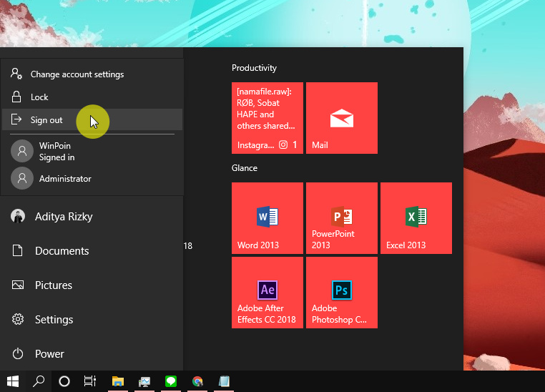Click the Pictures landscape icon

pyautogui.click(x=18, y=285)
